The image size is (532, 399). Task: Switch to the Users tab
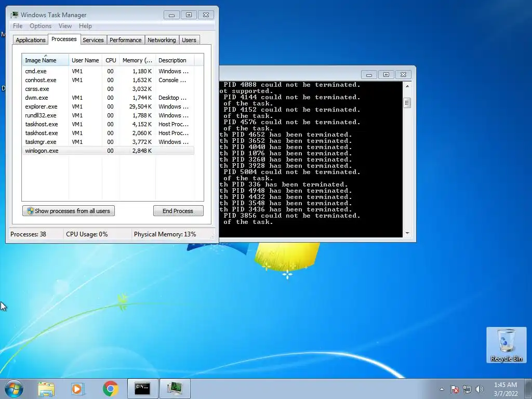click(x=189, y=40)
